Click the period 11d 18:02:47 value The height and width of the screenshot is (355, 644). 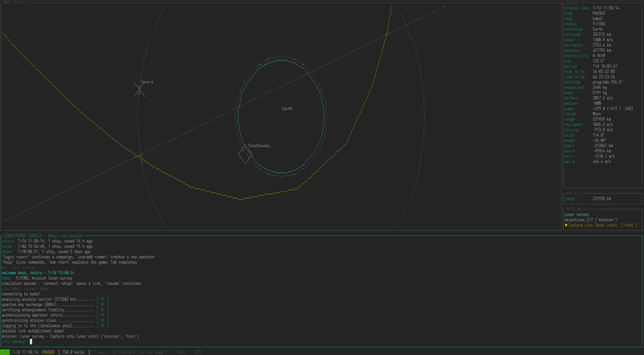coord(605,67)
